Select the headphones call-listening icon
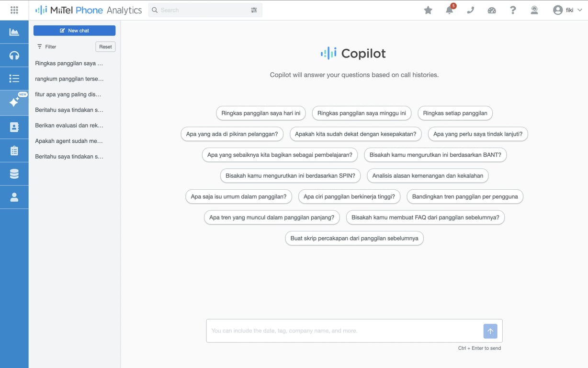The width and height of the screenshot is (588, 368). (x=14, y=55)
